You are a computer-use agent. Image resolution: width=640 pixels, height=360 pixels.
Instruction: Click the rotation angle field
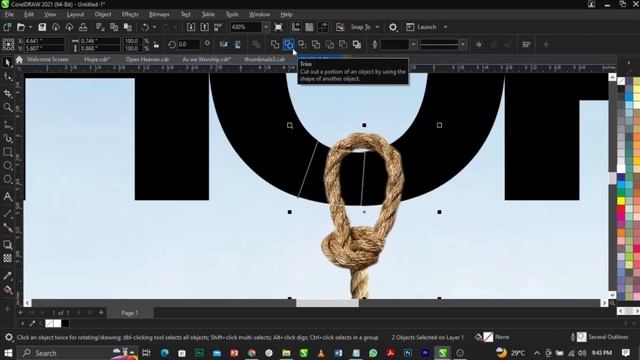click(189, 44)
